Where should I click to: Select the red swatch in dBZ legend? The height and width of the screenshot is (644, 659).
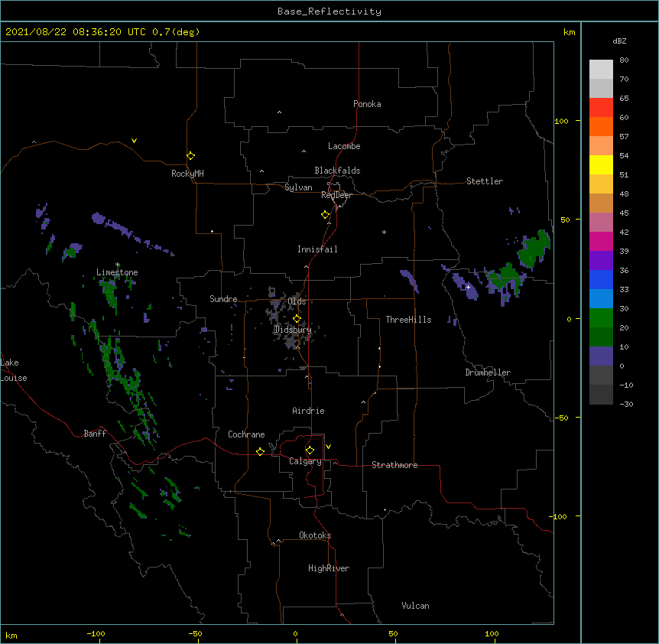click(601, 107)
